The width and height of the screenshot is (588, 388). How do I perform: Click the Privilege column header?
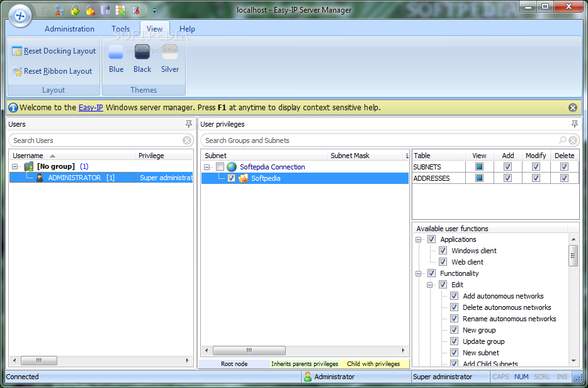164,156
